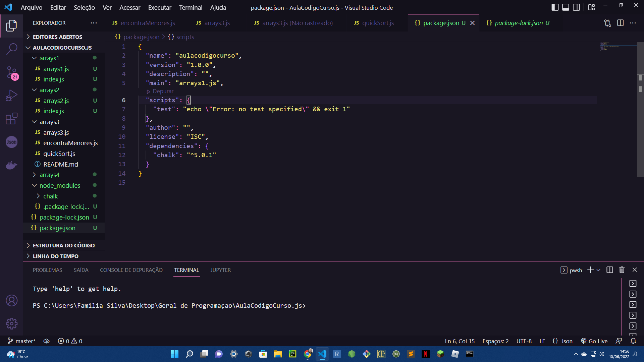Click the editor vertical scrollbar

pyautogui.click(x=640, y=109)
